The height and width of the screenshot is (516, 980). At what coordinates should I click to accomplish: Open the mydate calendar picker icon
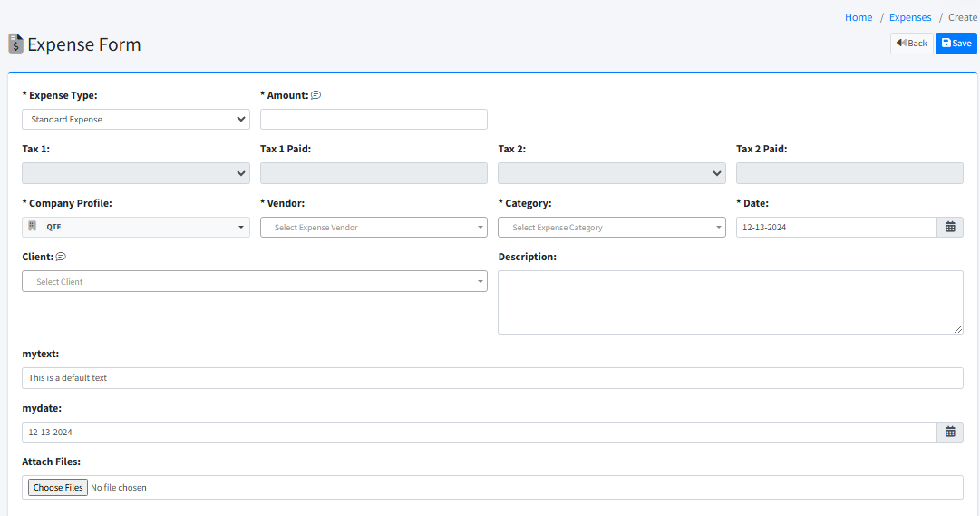(949, 433)
